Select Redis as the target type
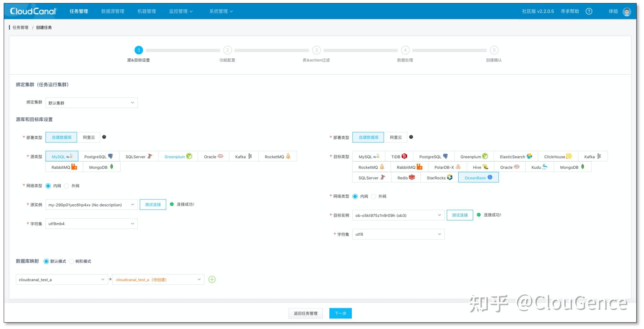 [x=405, y=178]
